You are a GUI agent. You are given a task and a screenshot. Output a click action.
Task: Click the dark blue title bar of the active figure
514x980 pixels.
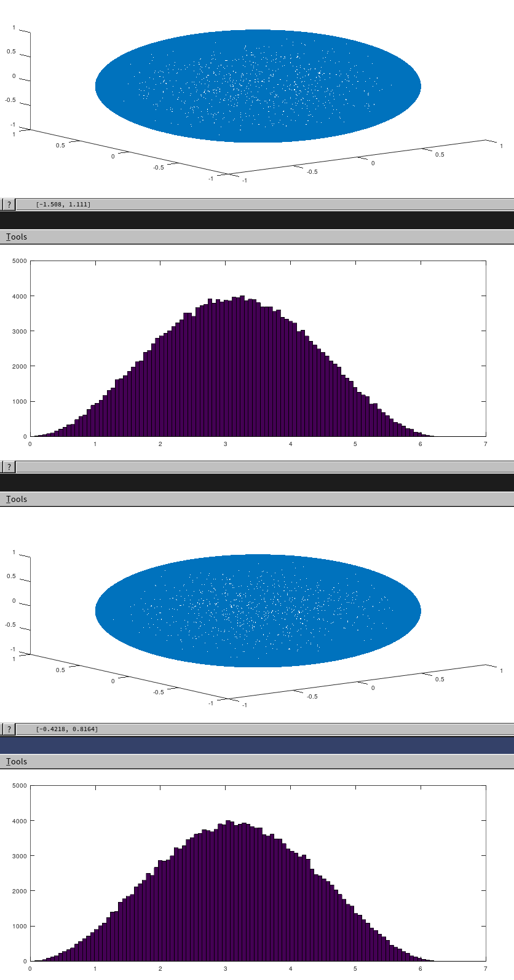[x=257, y=745]
